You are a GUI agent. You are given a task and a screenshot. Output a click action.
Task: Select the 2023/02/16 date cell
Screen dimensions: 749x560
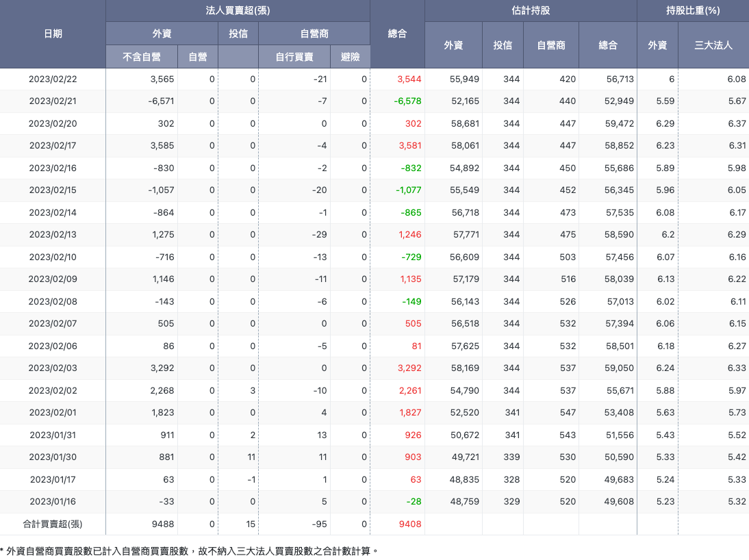[x=53, y=168]
